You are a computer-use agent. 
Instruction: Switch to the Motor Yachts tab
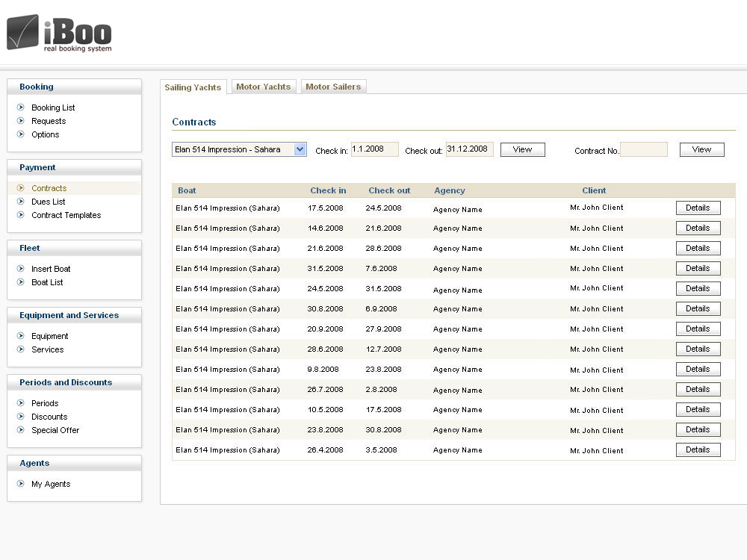264,87
